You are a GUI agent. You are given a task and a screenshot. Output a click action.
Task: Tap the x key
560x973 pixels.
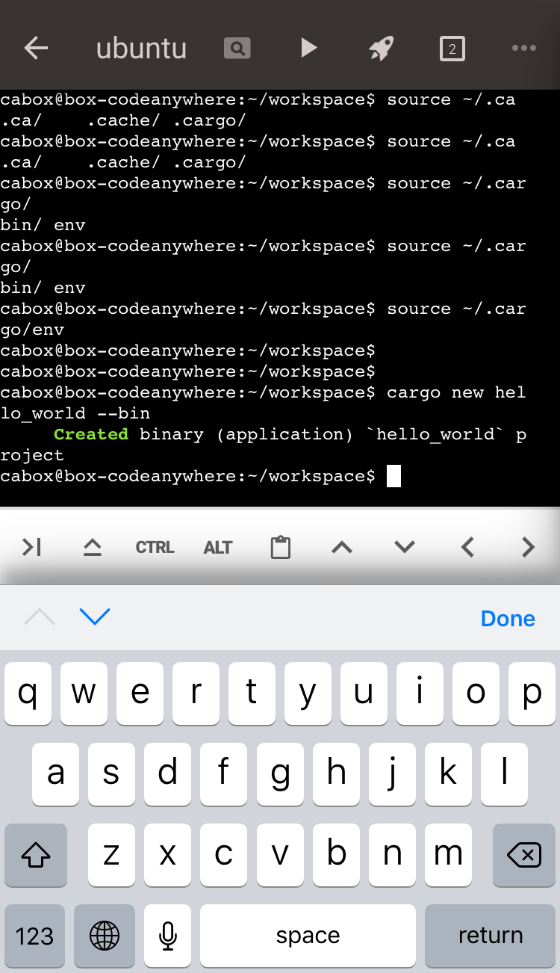[x=168, y=855]
